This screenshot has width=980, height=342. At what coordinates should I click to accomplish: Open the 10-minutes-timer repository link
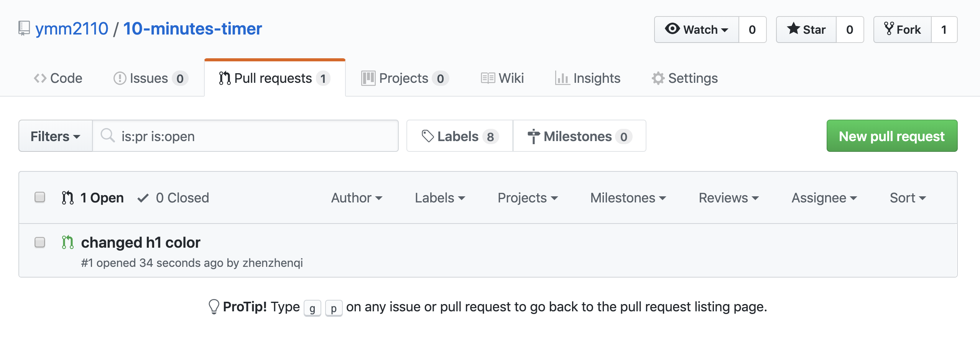(x=192, y=29)
